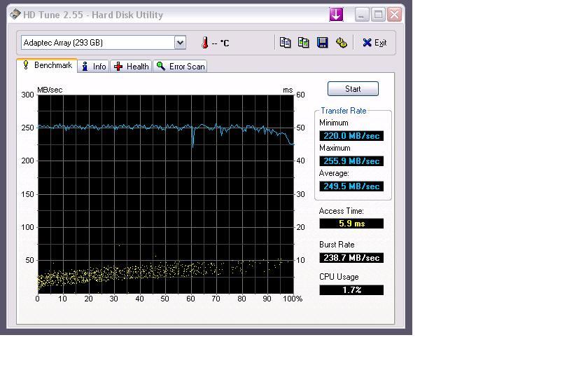The height and width of the screenshot is (368, 588).
Task: Click the 100% label on graph x-axis
Action: coord(293,299)
